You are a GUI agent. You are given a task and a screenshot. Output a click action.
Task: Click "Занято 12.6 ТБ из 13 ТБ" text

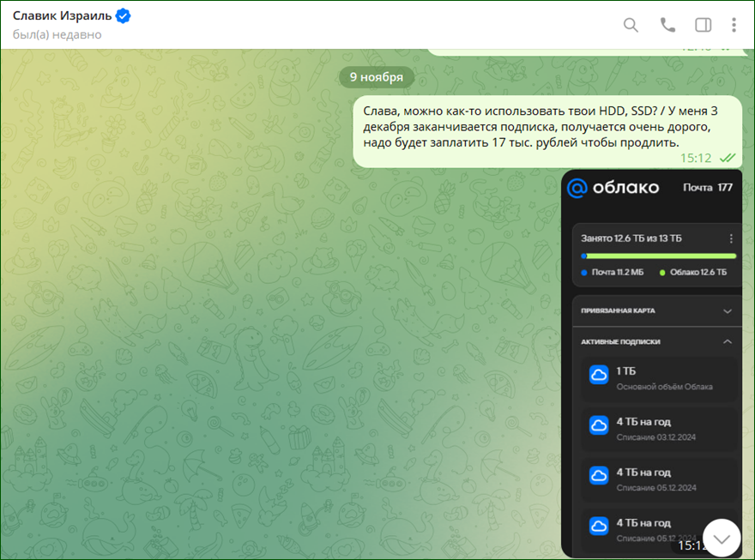point(631,238)
